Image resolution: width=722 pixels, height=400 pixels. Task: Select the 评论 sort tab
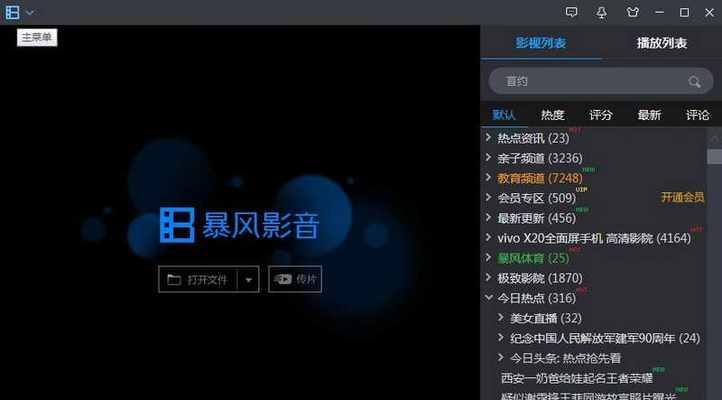point(698,115)
